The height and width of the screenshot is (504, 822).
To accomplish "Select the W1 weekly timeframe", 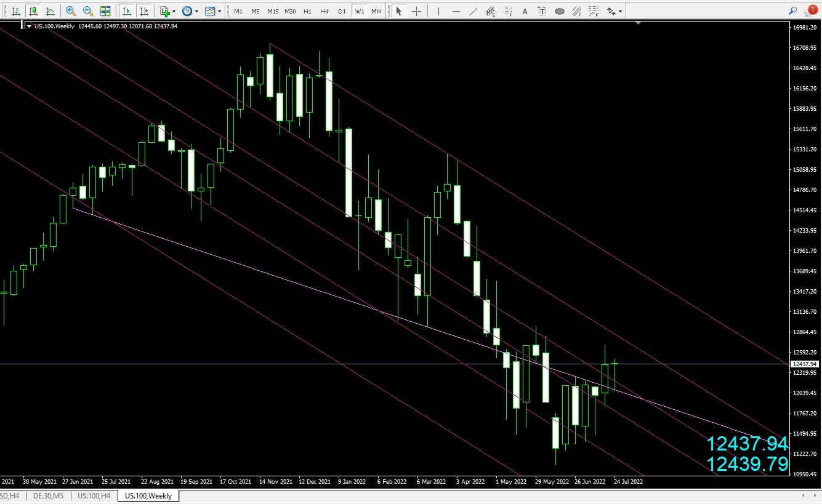I will (x=360, y=11).
